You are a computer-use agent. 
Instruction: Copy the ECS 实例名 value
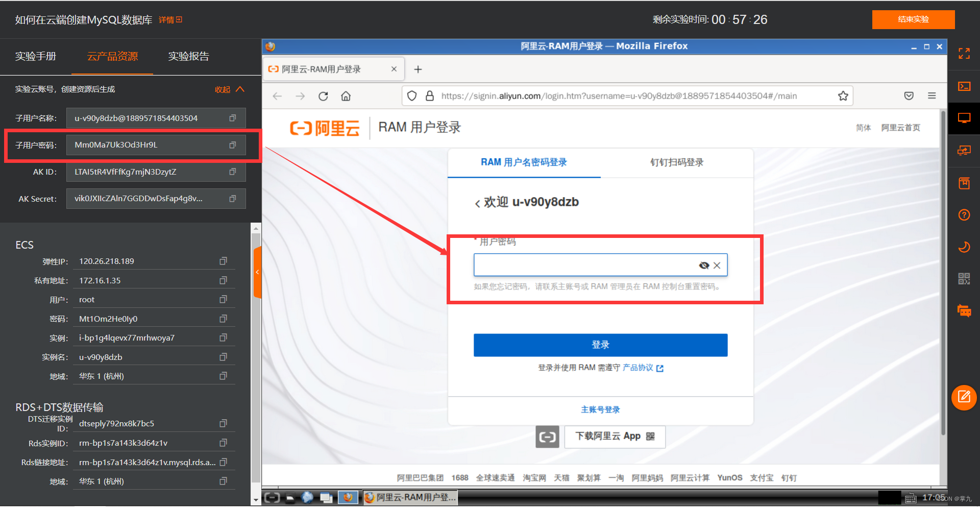pyautogui.click(x=223, y=357)
